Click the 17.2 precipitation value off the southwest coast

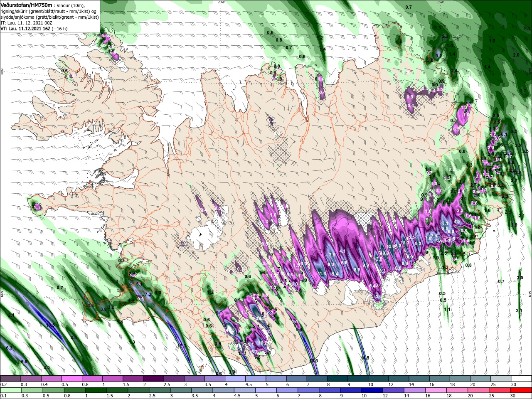[181, 346]
